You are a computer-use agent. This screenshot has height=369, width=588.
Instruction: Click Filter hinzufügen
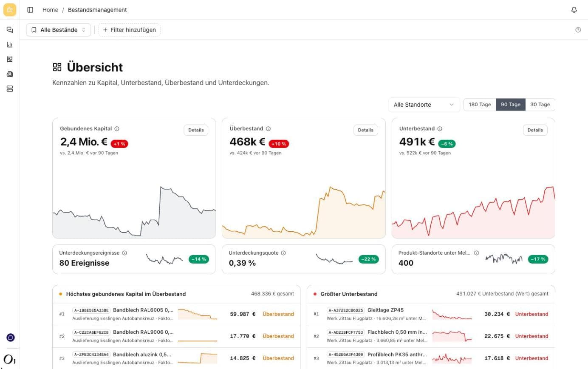[129, 30]
